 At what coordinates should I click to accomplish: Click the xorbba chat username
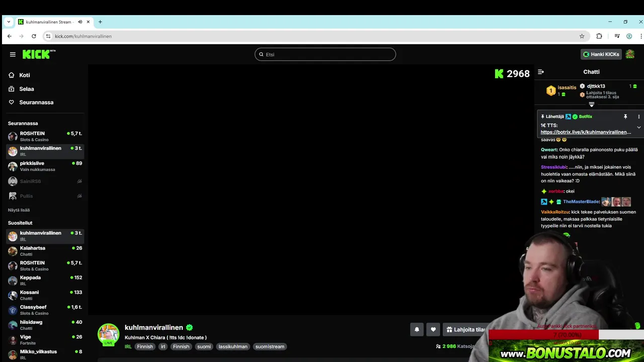tap(555, 191)
